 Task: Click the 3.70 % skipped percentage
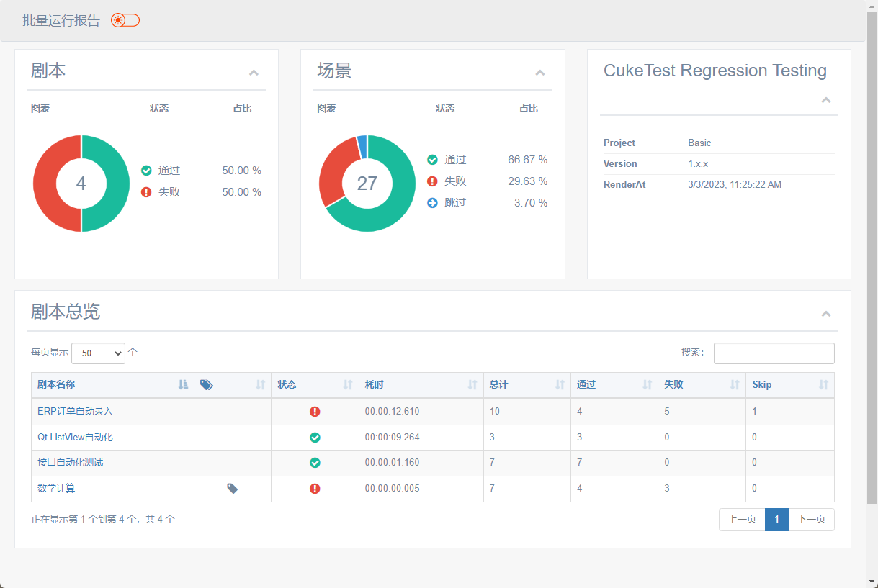[531, 203]
